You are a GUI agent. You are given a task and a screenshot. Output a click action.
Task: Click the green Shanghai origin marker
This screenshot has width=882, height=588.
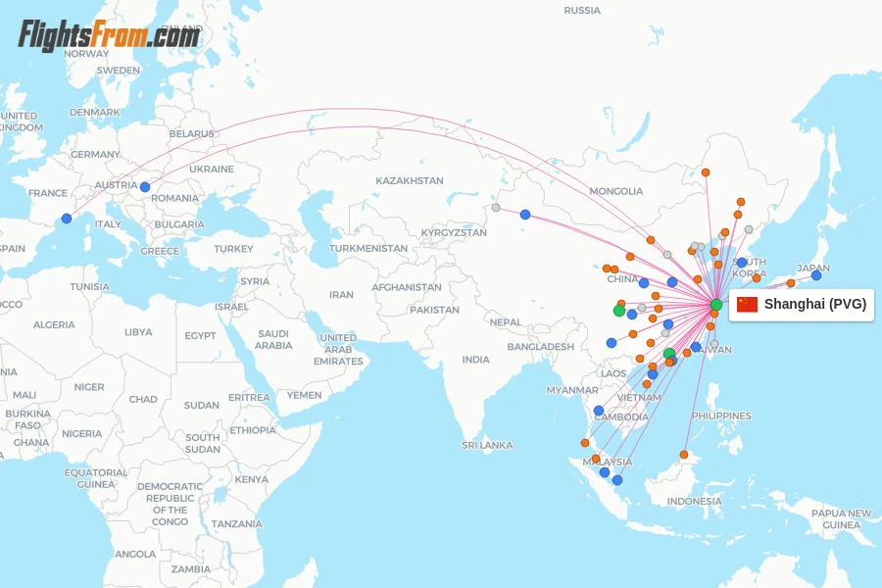(x=716, y=305)
